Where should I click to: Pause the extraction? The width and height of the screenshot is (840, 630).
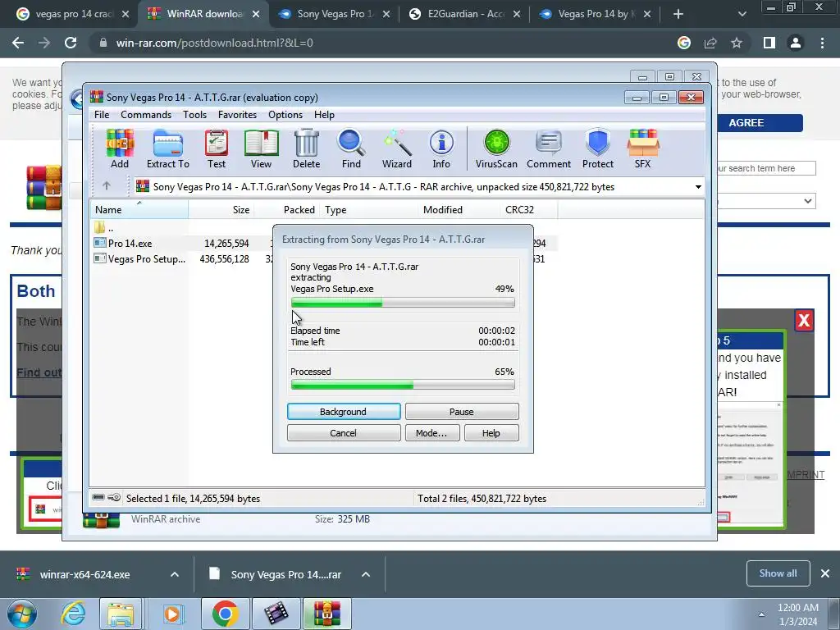[x=462, y=412]
